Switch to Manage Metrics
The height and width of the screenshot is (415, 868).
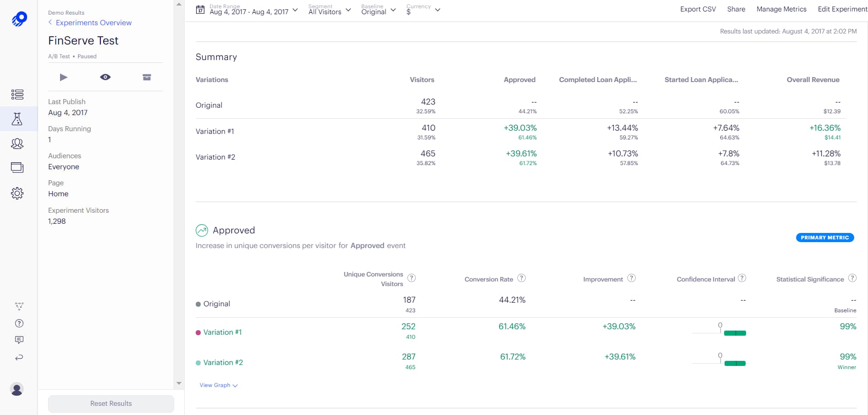coord(781,9)
